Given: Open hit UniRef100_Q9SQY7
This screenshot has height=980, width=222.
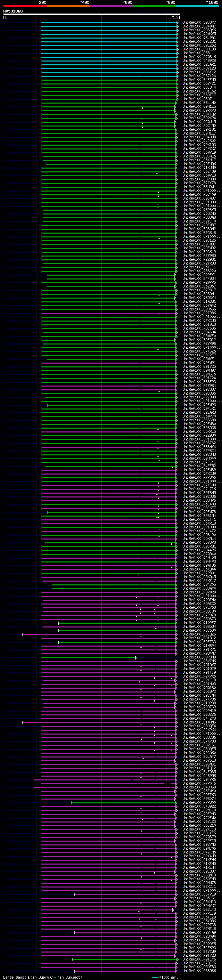Looking at the screenshot, I should pos(199,23).
